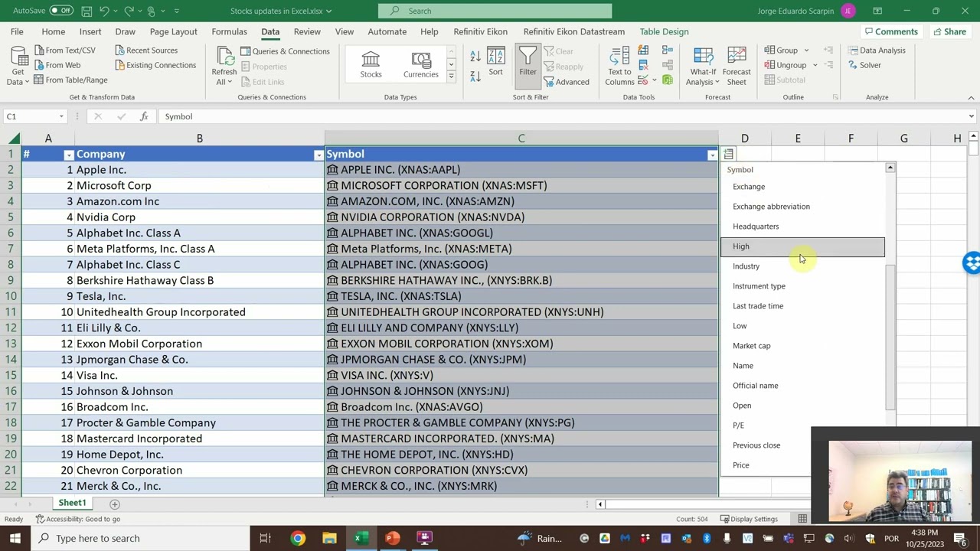
Task: Redo the last action
Action: coord(128,11)
